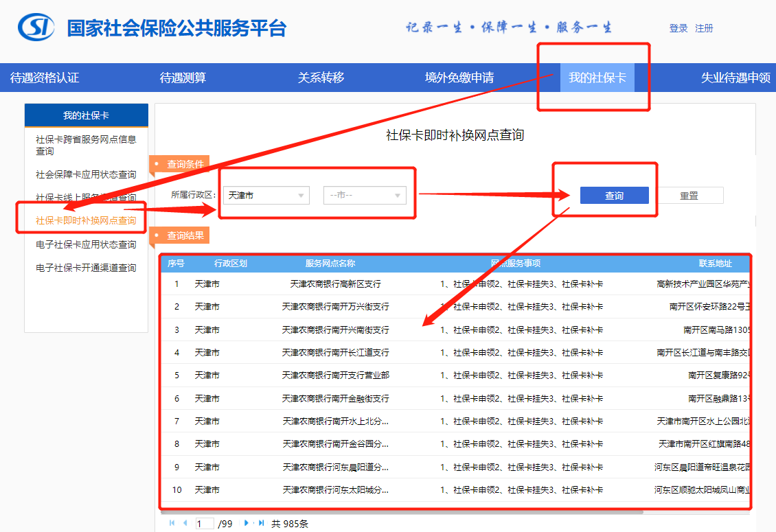Click the horizontal scrollbar under results table
This screenshot has width=776, height=532.
402,513
